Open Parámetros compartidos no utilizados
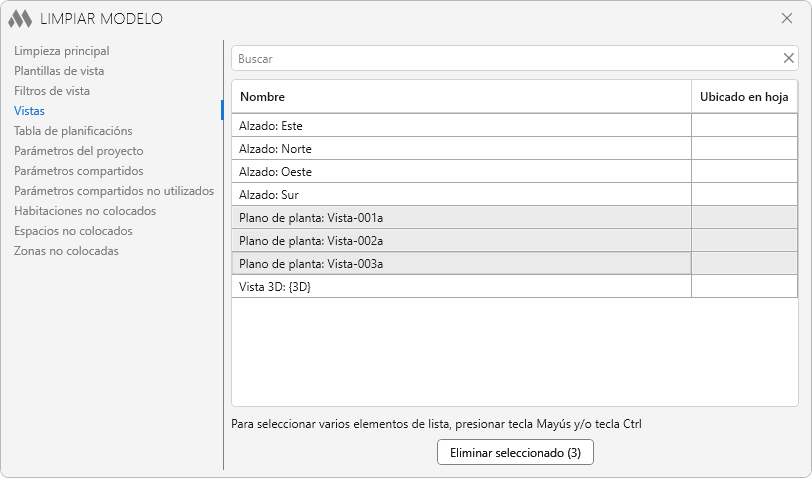Image resolution: width=812 pixels, height=478 pixels. click(114, 191)
